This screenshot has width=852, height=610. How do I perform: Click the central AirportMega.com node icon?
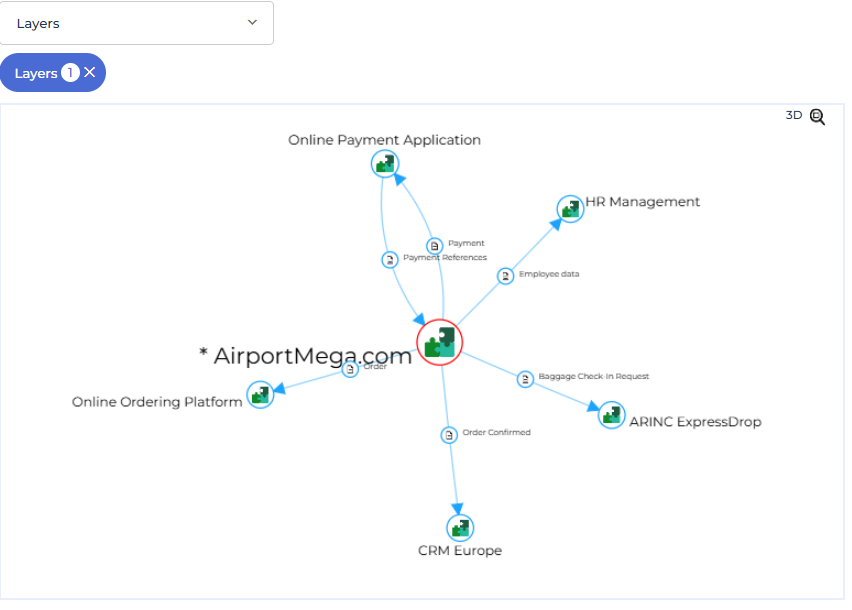point(440,343)
